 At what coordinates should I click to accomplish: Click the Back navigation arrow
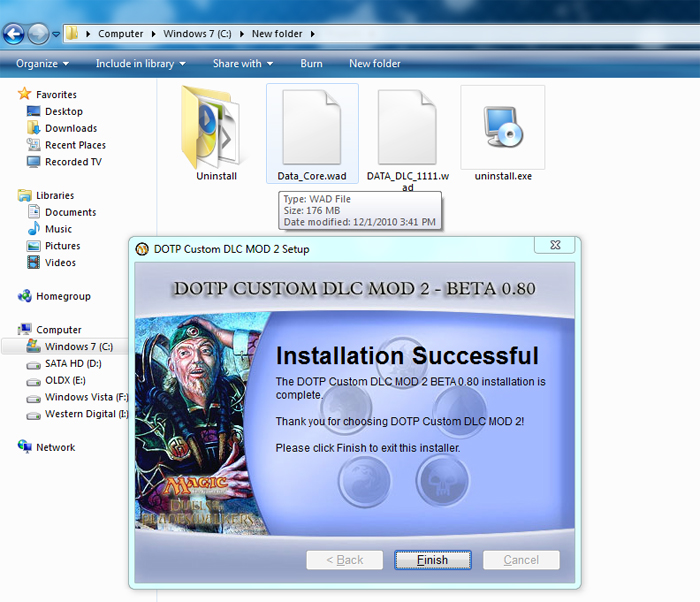14,34
